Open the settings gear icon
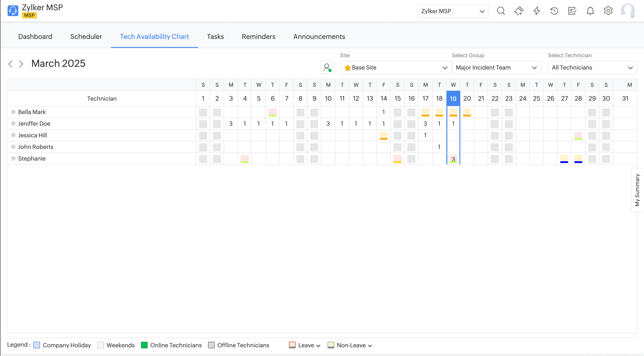This screenshot has height=356, width=644. [x=608, y=11]
